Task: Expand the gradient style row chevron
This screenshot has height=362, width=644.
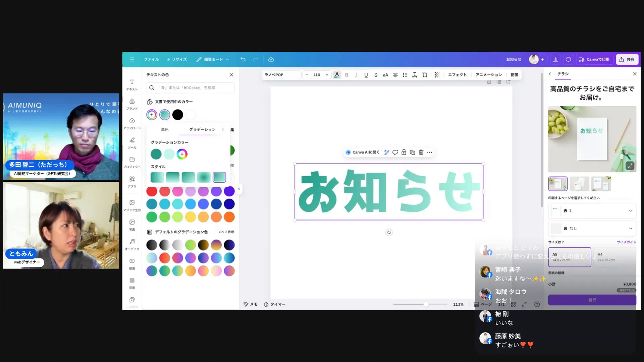Action: coord(223,129)
